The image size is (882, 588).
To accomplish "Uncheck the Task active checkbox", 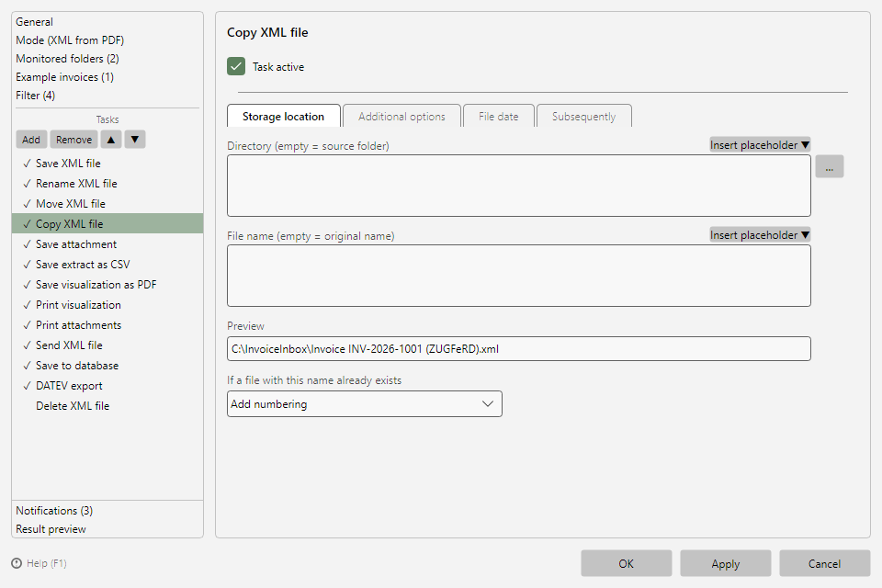I will [x=236, y=66].
